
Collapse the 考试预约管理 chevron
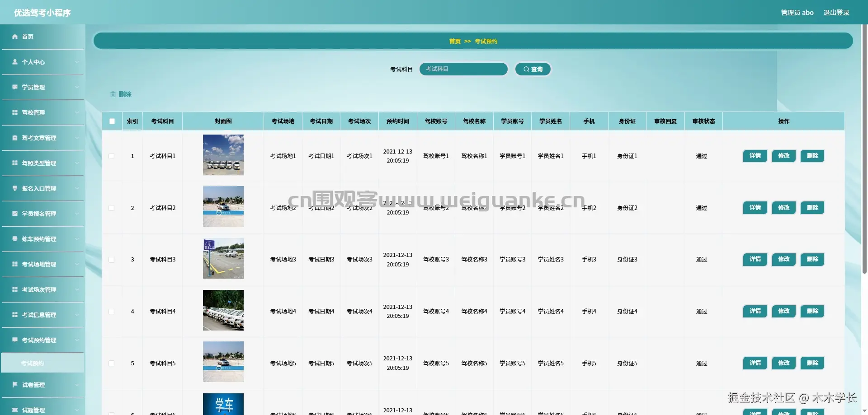[x=77, y=340]
